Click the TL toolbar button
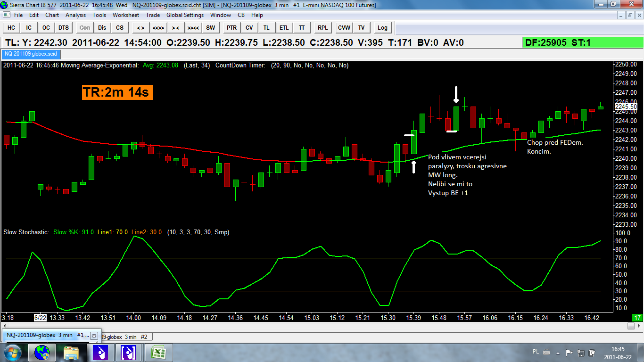 click(266, 28)
